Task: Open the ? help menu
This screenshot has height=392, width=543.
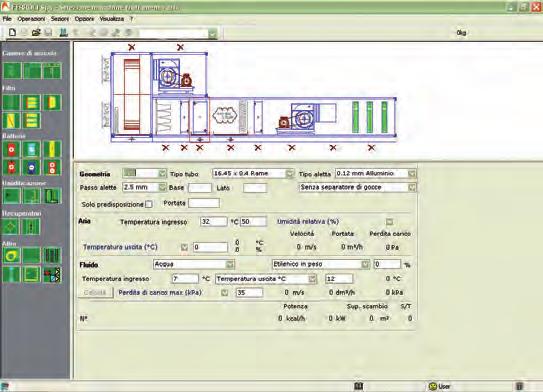Action: pos(132,19)
